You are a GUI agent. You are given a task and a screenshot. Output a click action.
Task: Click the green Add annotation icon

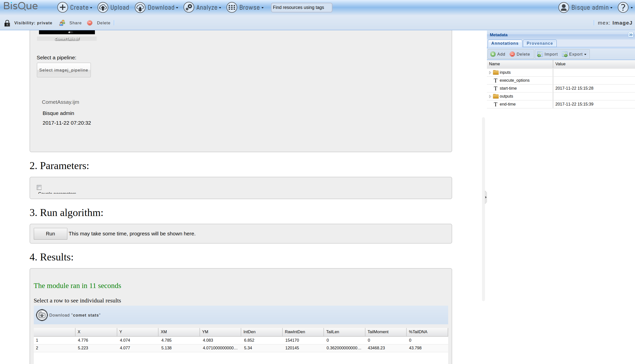pos(493,54)
